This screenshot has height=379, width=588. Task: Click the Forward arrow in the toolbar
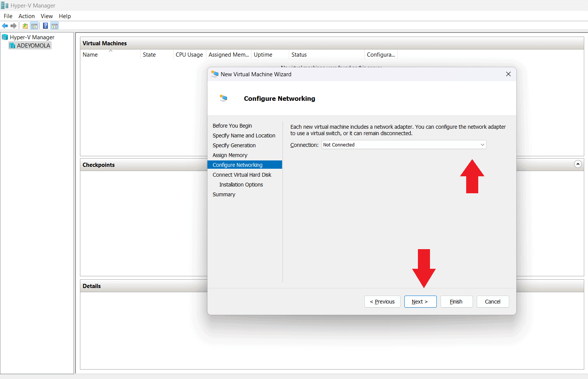pyautogui.click(x=14, y=26)
